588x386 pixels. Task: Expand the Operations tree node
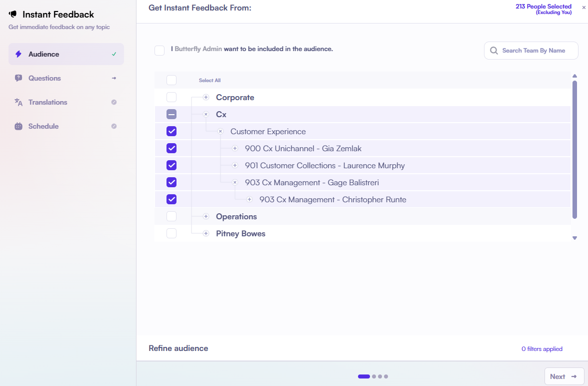[206, 216]
